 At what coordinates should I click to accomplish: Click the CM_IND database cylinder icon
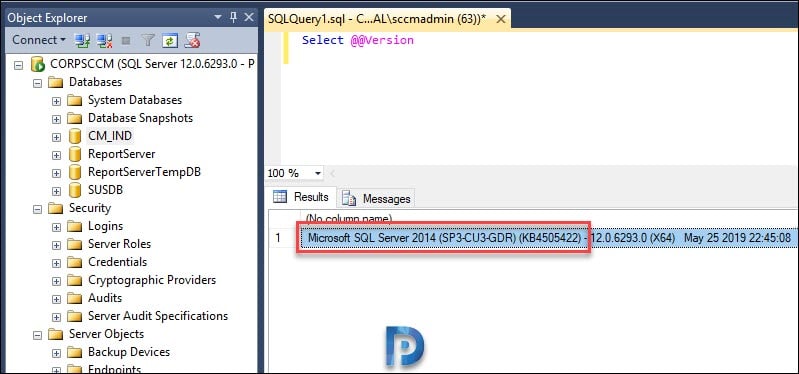[74, 136]
